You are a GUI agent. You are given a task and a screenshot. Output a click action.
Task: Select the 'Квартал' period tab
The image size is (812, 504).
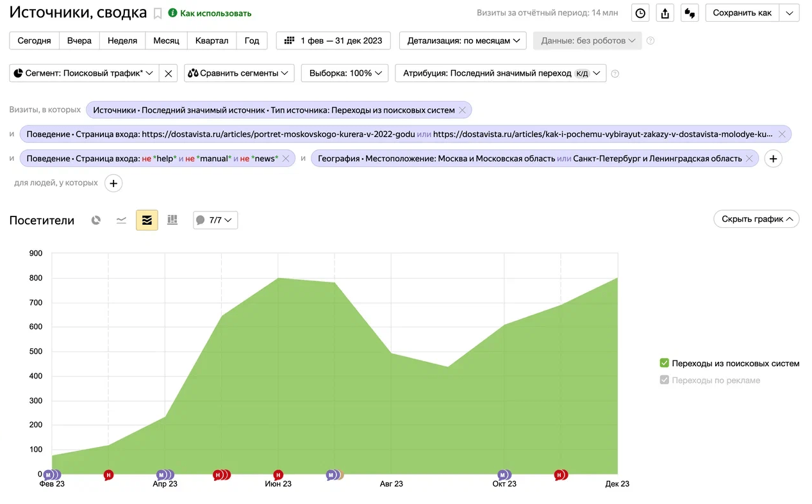211,40
